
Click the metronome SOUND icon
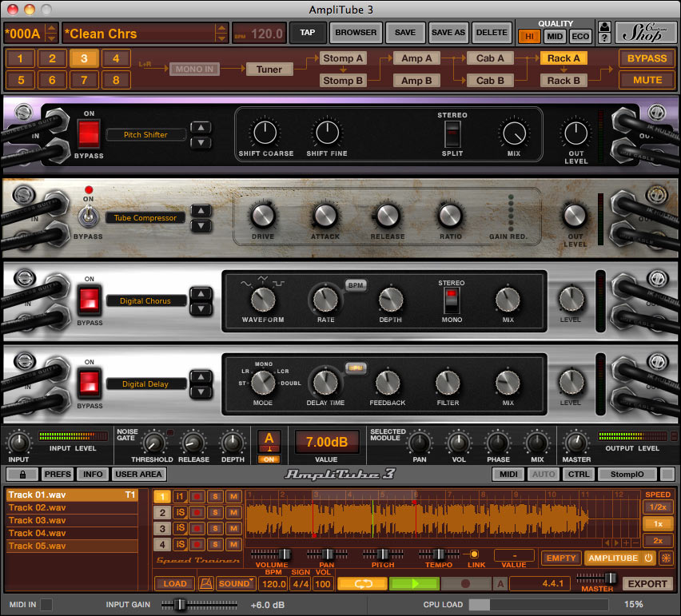[x=235, y=584]
